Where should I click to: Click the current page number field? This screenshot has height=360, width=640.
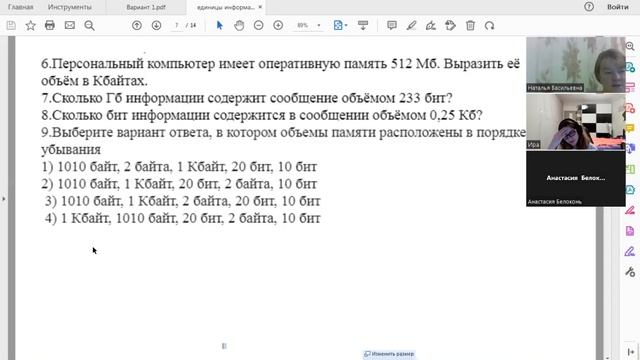[177, 25]
